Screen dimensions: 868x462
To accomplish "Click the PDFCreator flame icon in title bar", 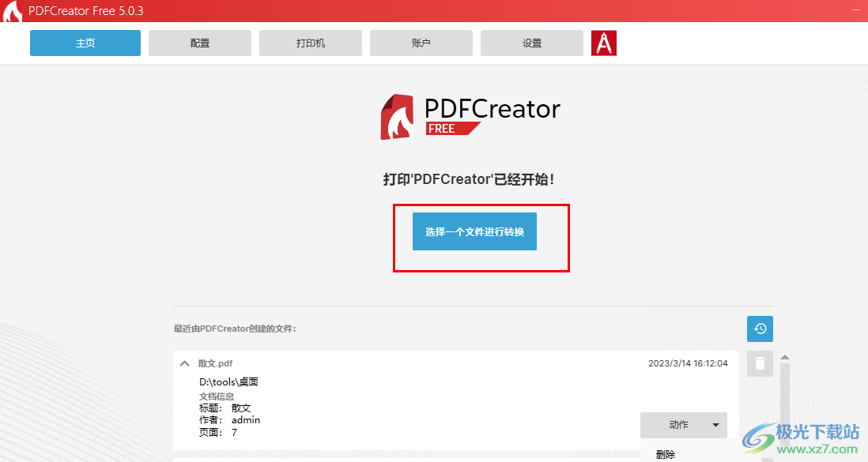I will (12, 11).
